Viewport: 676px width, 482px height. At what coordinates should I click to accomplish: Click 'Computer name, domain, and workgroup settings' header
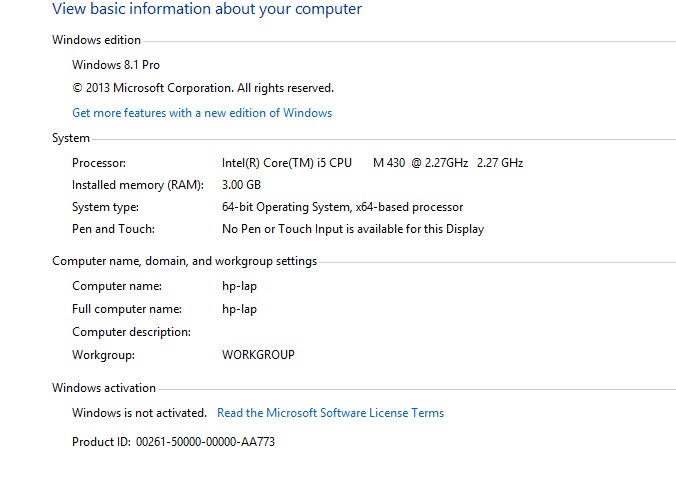click(185, 261)
